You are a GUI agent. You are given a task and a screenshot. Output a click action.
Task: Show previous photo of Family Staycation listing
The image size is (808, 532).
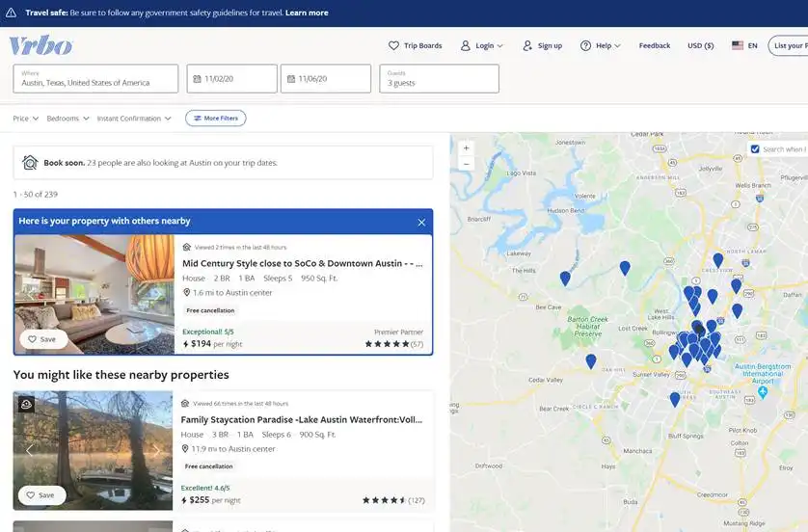pyautogui.click(x=29, y=451)
